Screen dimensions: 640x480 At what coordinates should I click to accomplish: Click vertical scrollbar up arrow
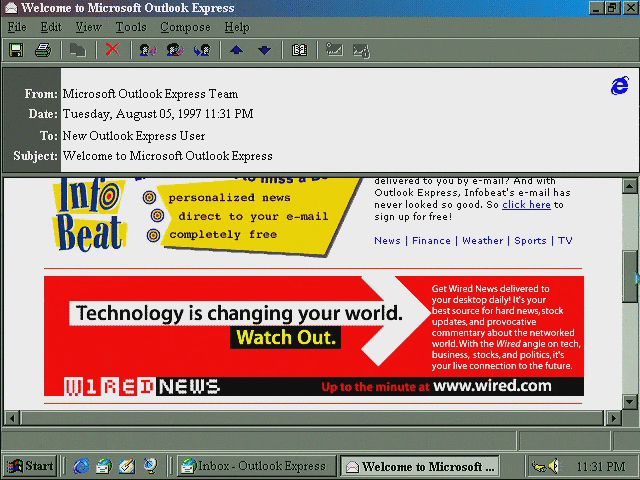coord(630,186)
